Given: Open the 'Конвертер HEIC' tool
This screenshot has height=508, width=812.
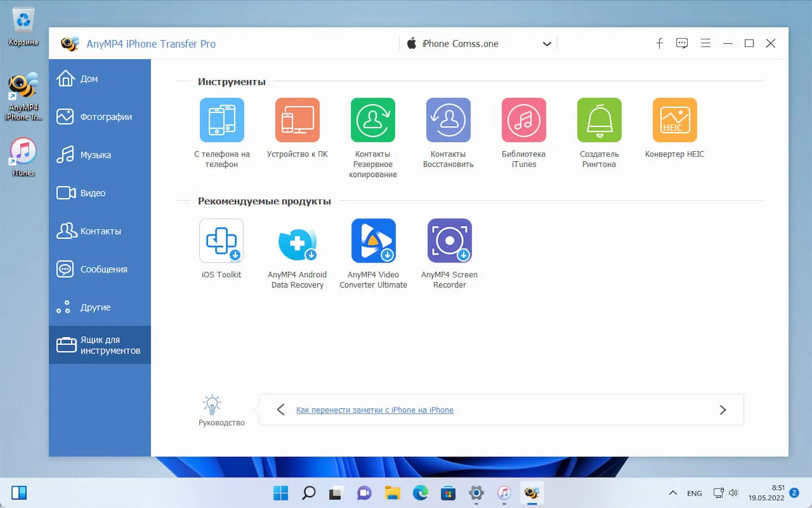Looking at the screenshot, I should [675, 120].
